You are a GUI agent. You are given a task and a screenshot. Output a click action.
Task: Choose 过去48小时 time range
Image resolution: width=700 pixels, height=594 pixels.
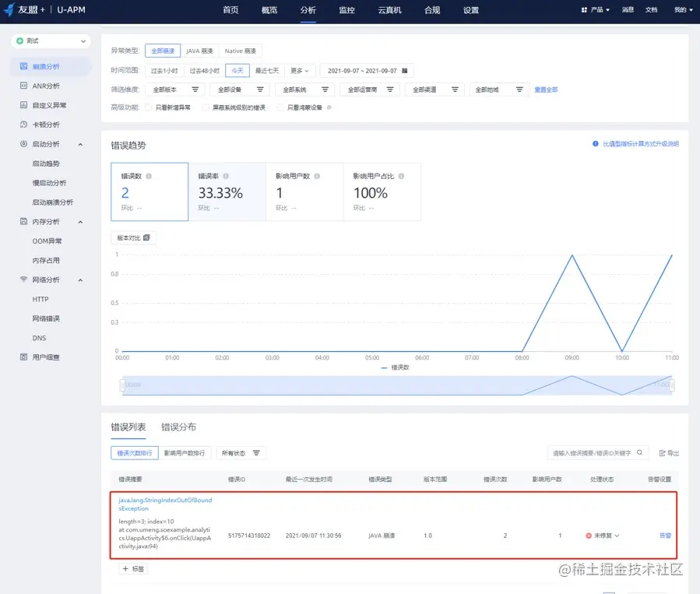(x=205, y=71)
